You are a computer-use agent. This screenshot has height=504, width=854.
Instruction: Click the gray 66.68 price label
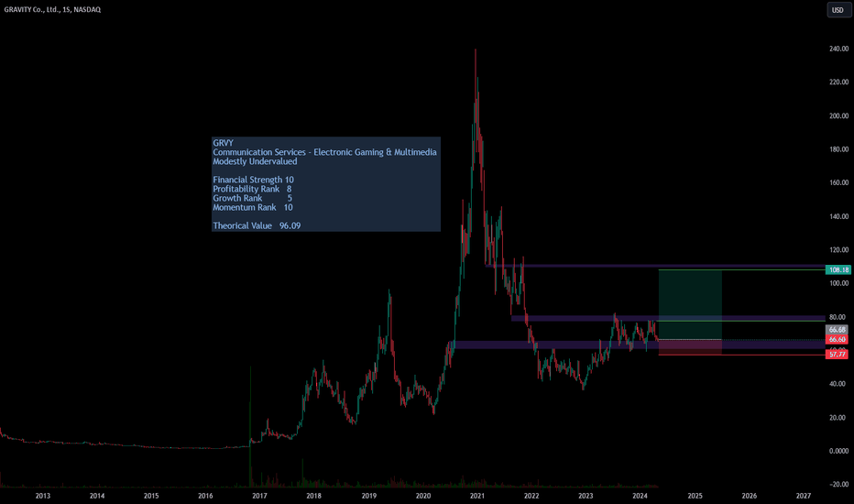pyautogui.click(x=838, y=330)
